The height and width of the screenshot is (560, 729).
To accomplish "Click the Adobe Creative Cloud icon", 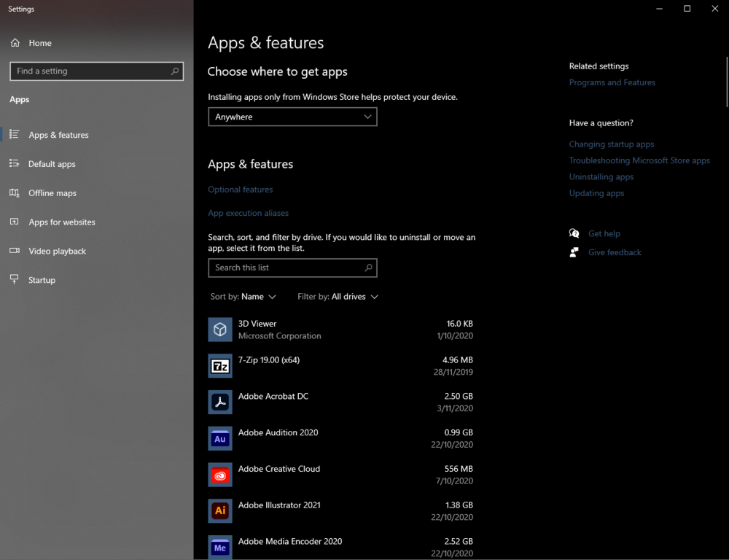I will pos(220,475).
